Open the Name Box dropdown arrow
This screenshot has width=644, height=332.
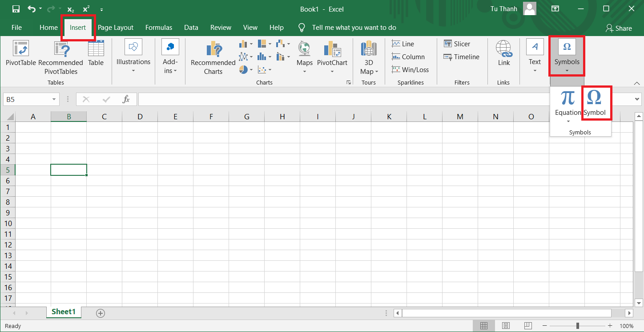[x=54, y=99]
